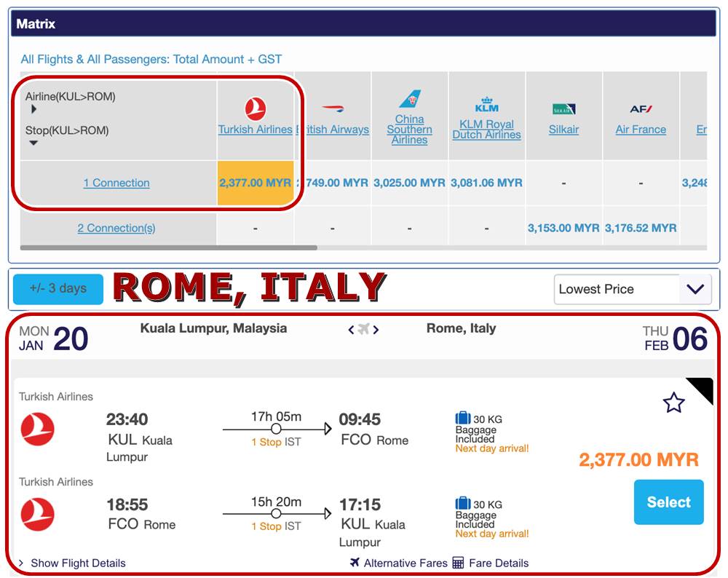Collapse the Stop(KUL>ROM) down arrow
Viewport: 728px width, 578px height.
(x=33, y=143)
